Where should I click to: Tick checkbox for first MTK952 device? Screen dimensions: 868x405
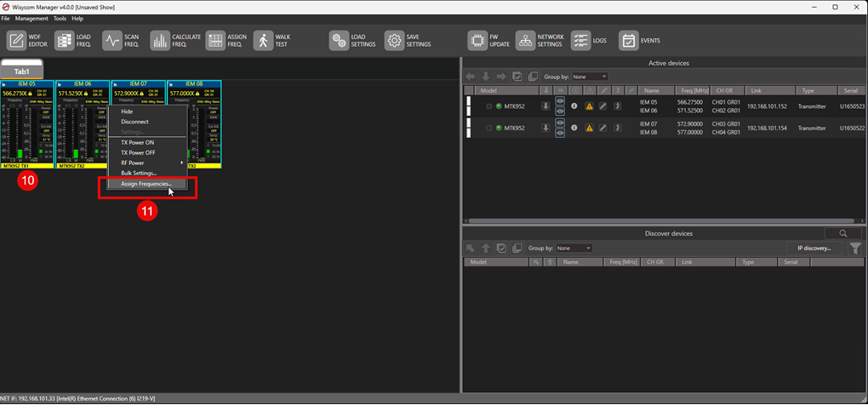click(x=489, y=106)
